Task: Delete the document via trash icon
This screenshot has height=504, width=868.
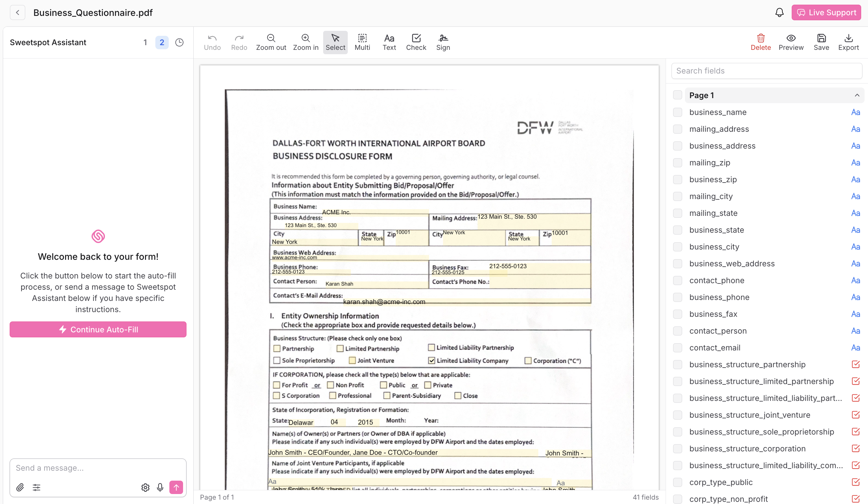Action: pos(761,42)
